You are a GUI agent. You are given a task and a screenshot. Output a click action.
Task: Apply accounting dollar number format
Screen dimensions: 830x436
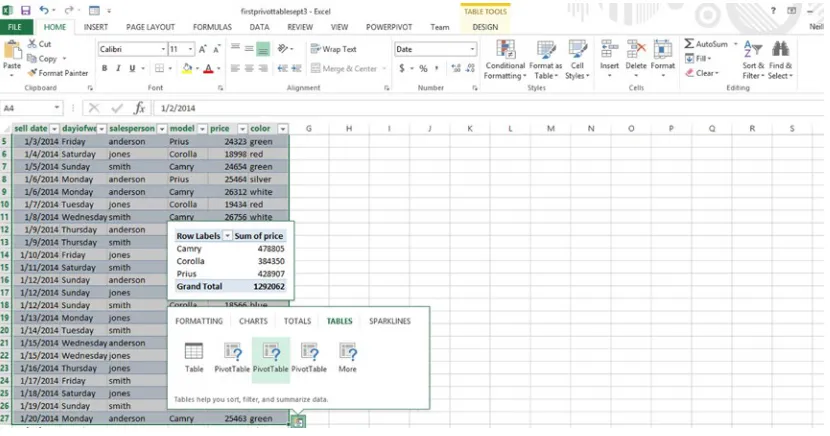[402, 68]
